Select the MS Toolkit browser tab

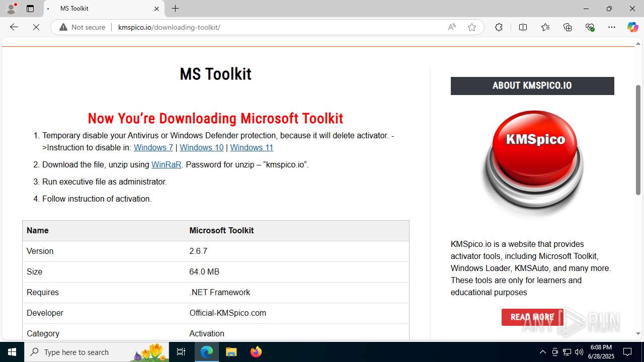click(103, 9)
